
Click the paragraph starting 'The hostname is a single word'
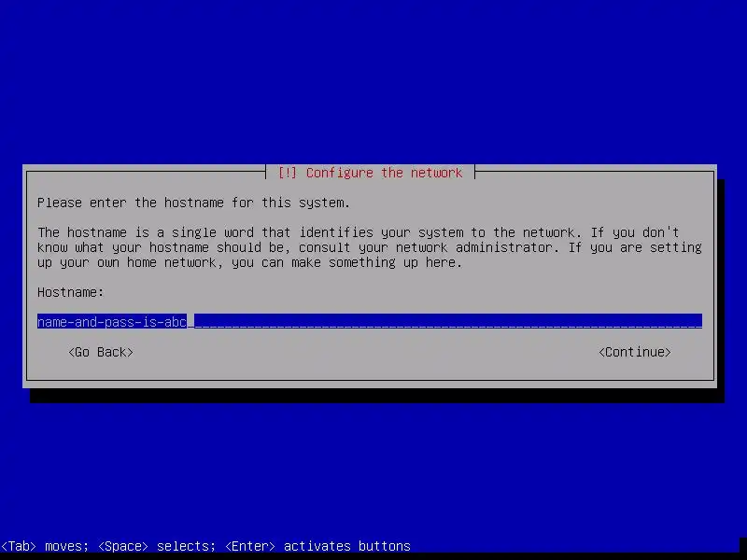(x=370, y=247)
